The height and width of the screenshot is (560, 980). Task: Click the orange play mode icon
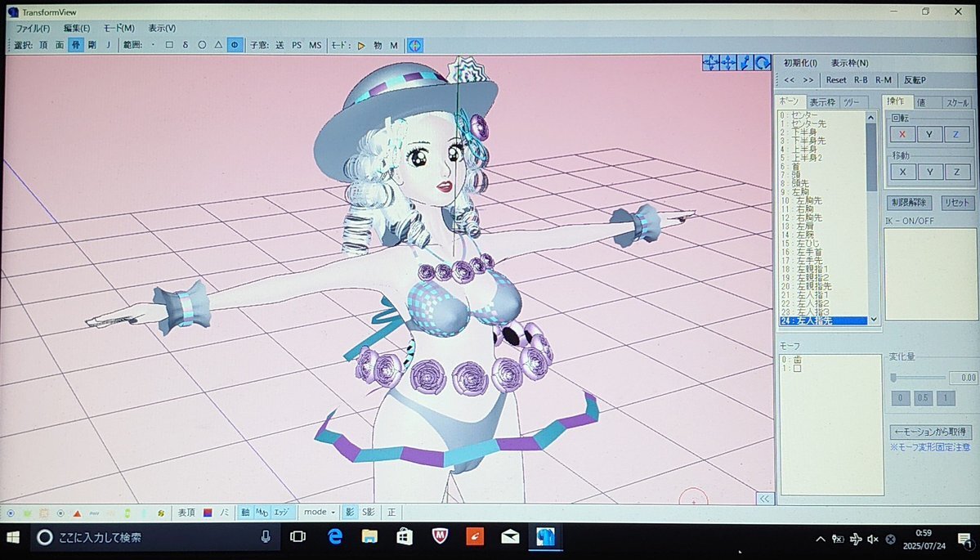[361, 45]
